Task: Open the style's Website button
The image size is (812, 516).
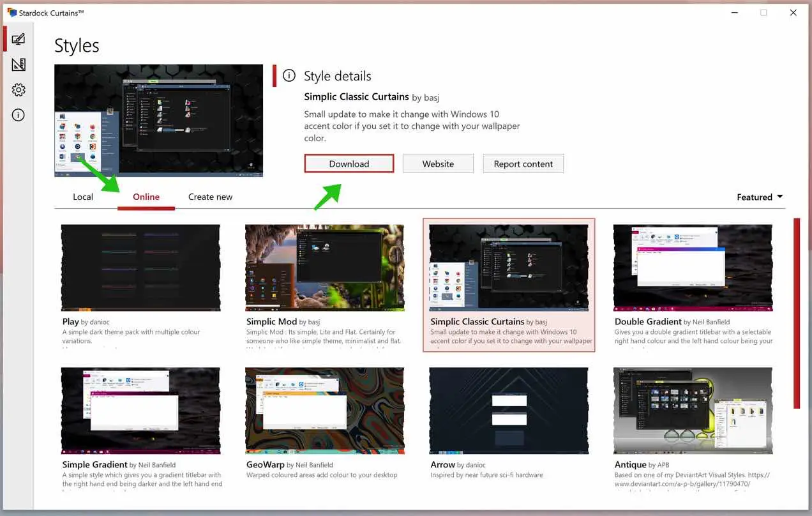Action: (438, 163)
